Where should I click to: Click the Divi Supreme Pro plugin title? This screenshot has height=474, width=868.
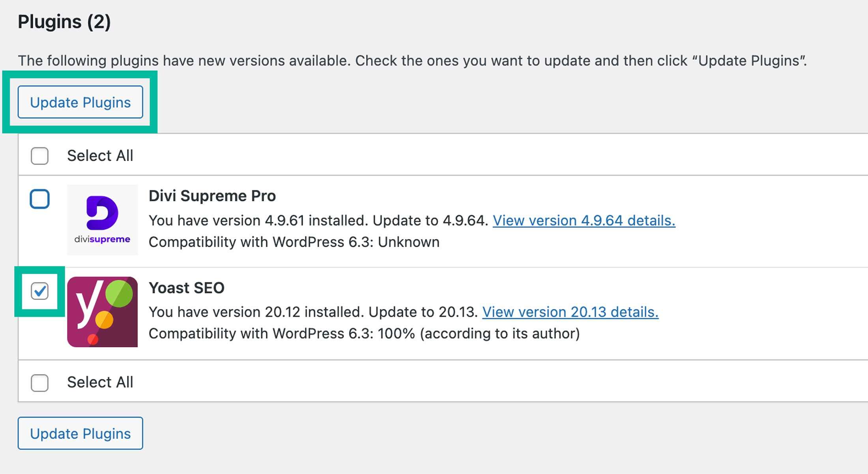click(212, 196)
